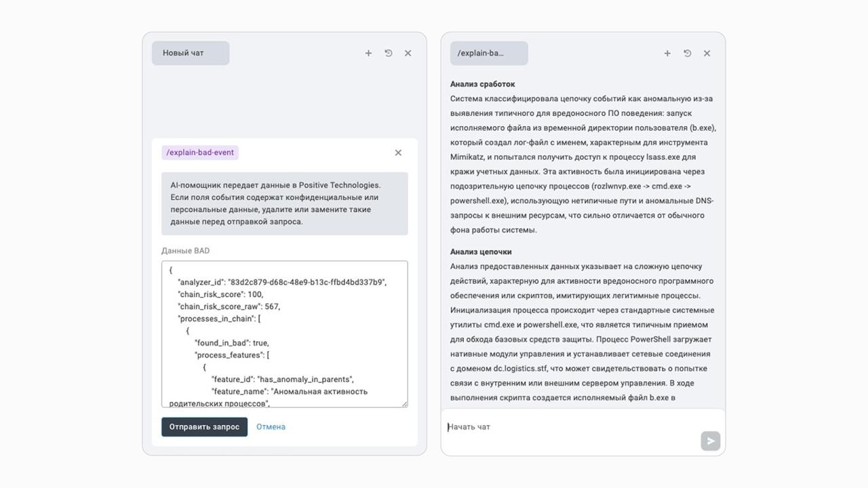This screenshot has height=488, width=868.
Task: Focus the Данные BAD JSON text area
Action: pos(285,334)
